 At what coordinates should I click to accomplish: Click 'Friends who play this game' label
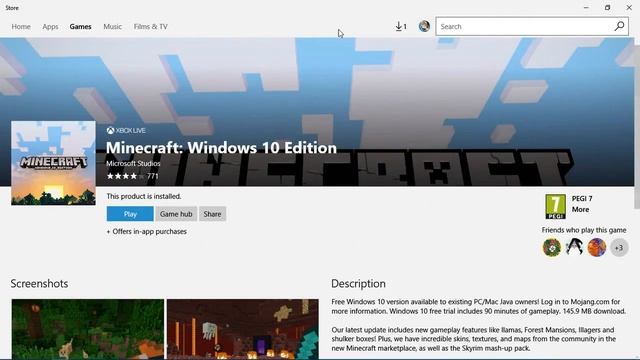[584, 230]
